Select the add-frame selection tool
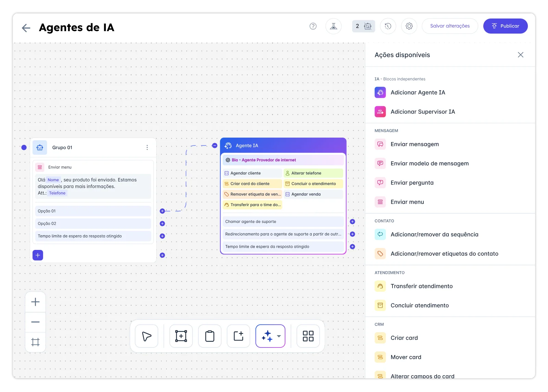Viewport: 548px width, 392px height. point(181,336)
